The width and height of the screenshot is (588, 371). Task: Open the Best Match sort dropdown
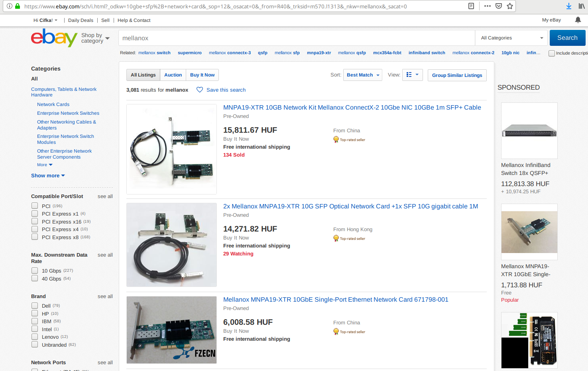pyautogui.click(x=363, y=75)
